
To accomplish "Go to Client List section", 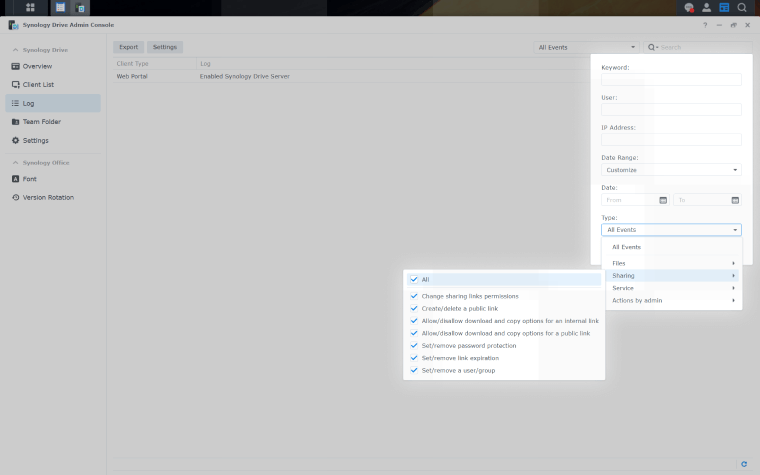I will (38, 85).
